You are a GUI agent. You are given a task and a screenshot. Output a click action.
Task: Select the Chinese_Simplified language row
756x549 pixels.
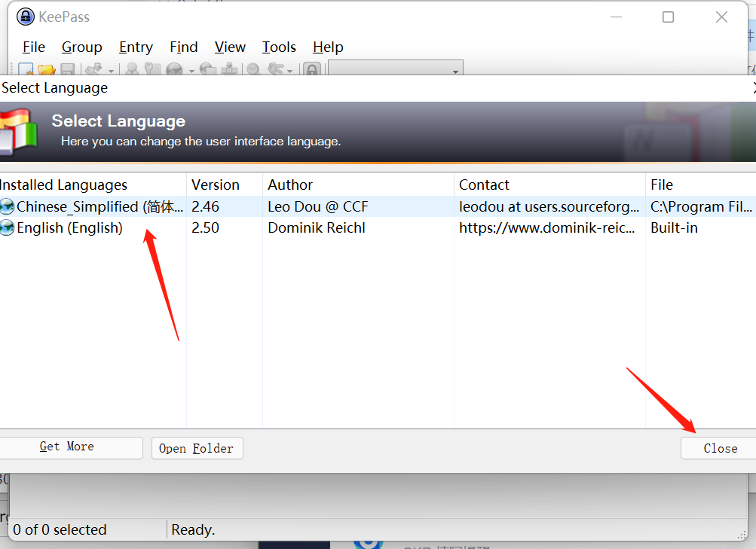click(x=378, y=206)
